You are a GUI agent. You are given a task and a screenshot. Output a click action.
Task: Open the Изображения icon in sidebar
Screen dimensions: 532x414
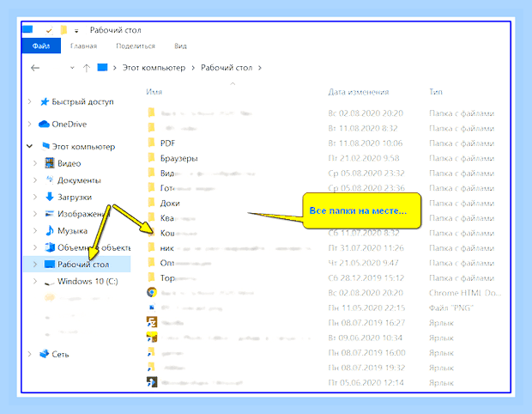click(x=50, y=214)
